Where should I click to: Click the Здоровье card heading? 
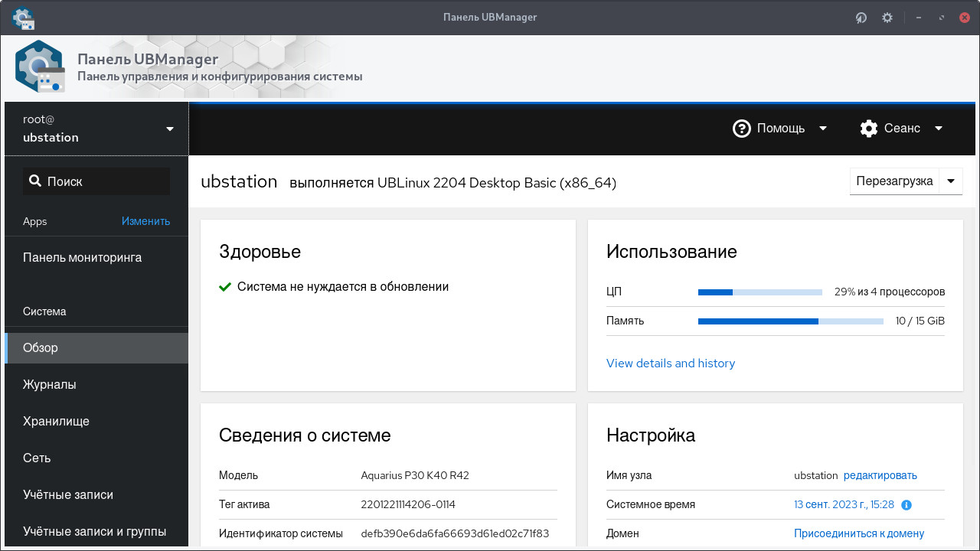click(x=260, y=252)
